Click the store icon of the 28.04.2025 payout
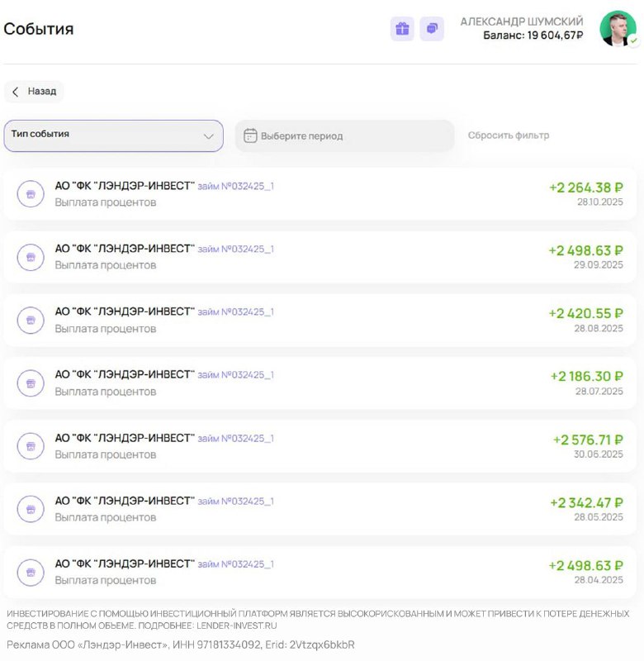This screenshot has width=644, height=661. click(x=31, y=573)
